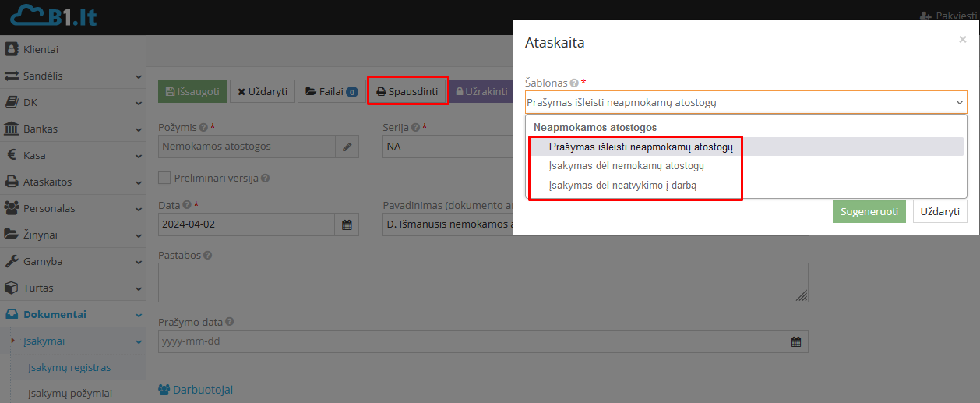Click the Pakviesti add-user icon
This screenshot has height=403, width=980.
tap(925, 16)
